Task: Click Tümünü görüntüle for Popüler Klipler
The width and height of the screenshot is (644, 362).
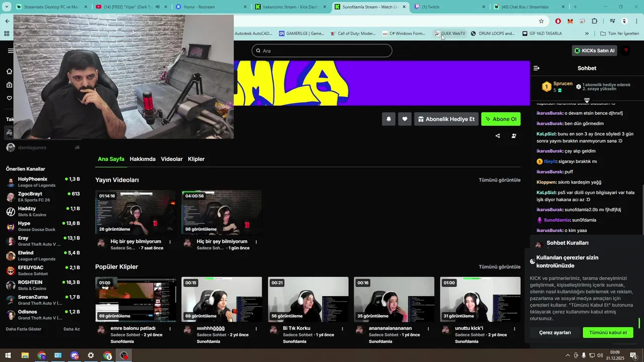Action: 500,267
